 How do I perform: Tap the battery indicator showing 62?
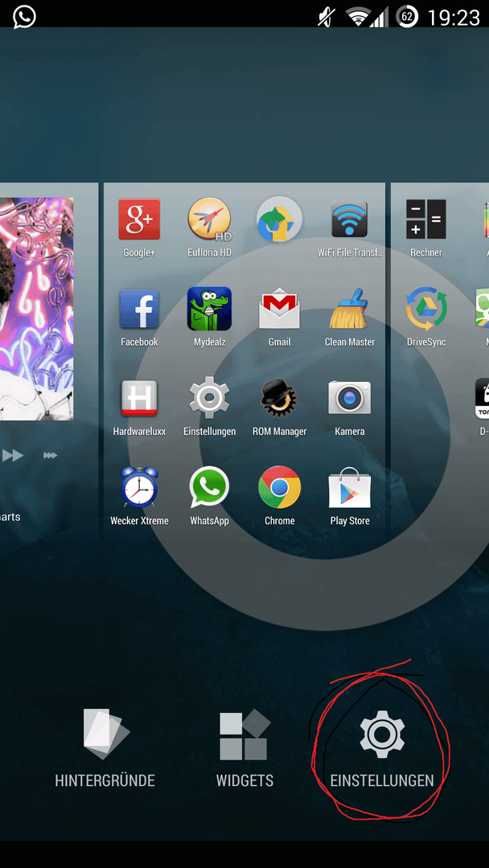[407, 17]
